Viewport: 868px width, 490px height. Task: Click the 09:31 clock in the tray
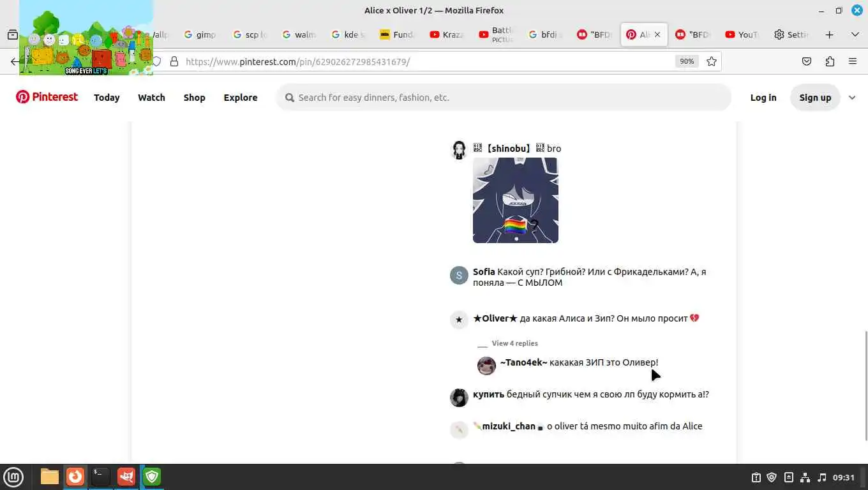844,477
